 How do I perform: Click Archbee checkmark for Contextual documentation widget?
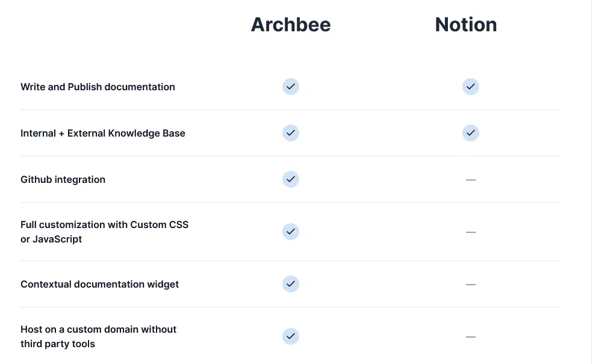(x=291, y=284)
